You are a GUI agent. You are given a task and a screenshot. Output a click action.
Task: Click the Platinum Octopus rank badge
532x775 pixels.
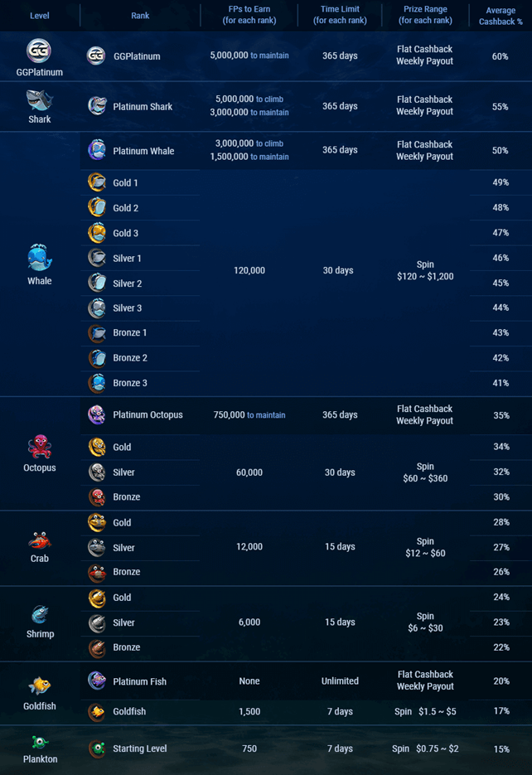pyautogui.click(x=97, y=414)
